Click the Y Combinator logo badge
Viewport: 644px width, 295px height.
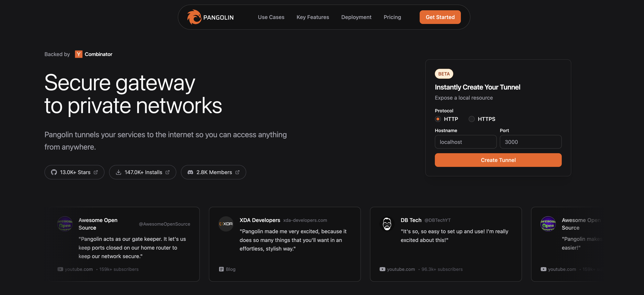pos(78,54)
